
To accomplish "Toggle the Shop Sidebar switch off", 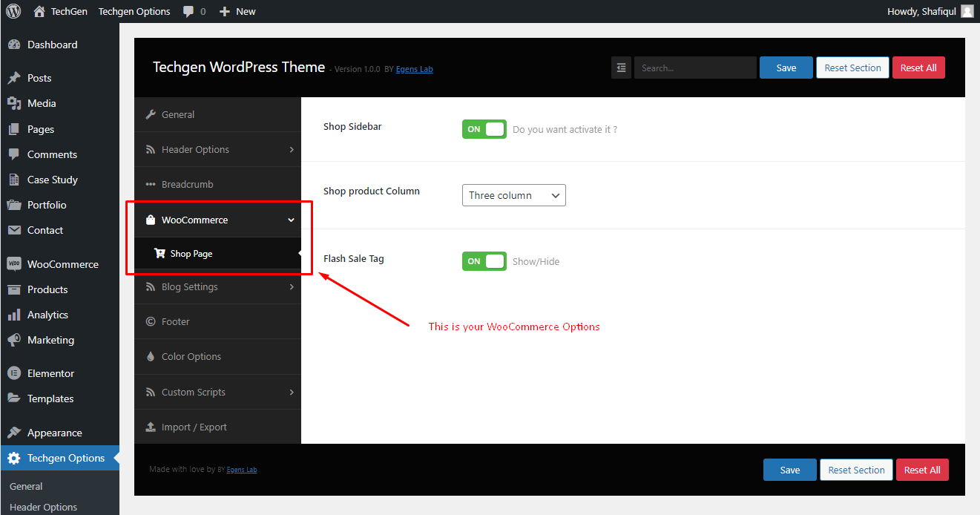I will click(484, 129).
